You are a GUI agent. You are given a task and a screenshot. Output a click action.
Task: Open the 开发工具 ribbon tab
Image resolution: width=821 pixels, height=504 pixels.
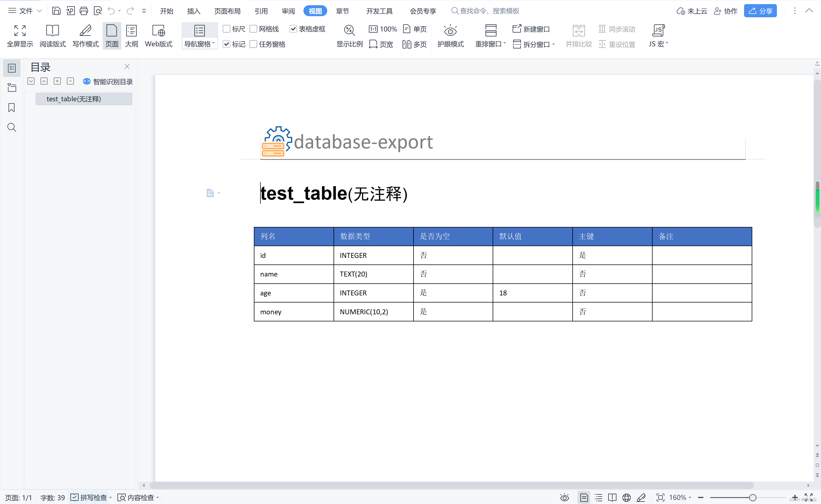379,11
